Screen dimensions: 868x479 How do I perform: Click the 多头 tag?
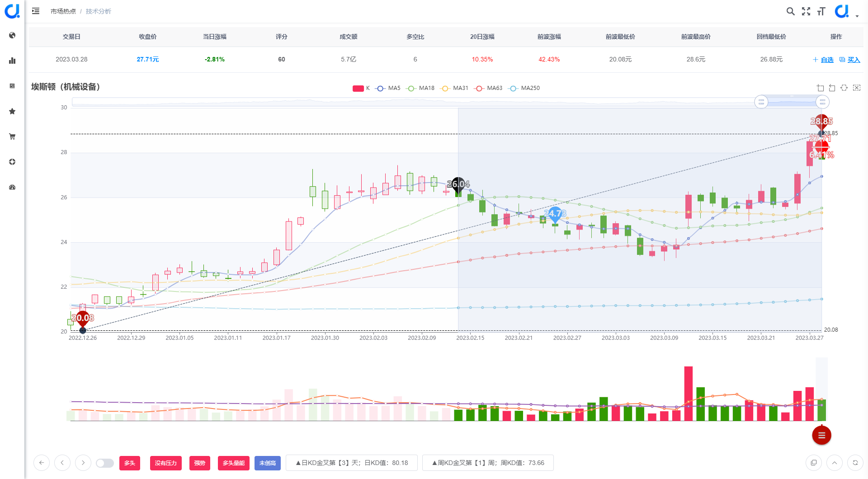(130, 463)
